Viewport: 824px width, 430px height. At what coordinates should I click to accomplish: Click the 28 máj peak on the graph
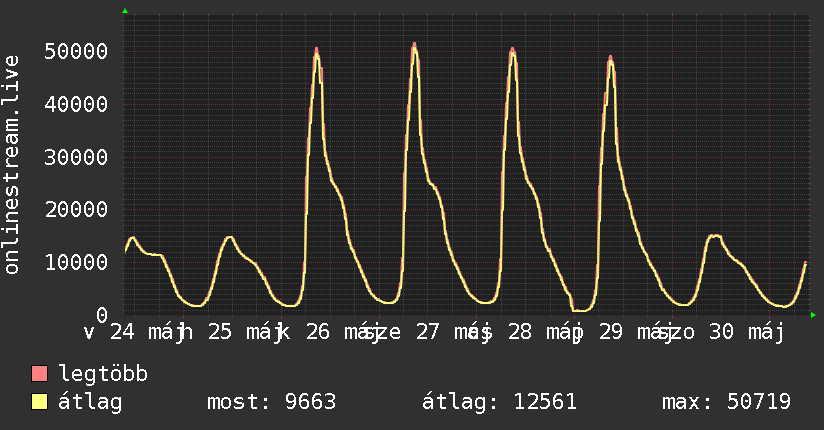tap(512, 49)
